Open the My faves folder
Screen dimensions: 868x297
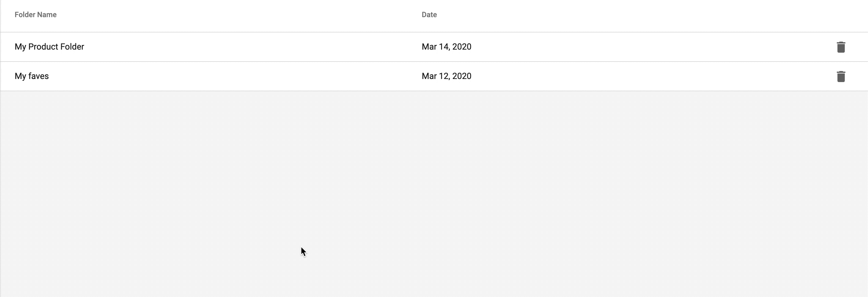pos(32,76)
